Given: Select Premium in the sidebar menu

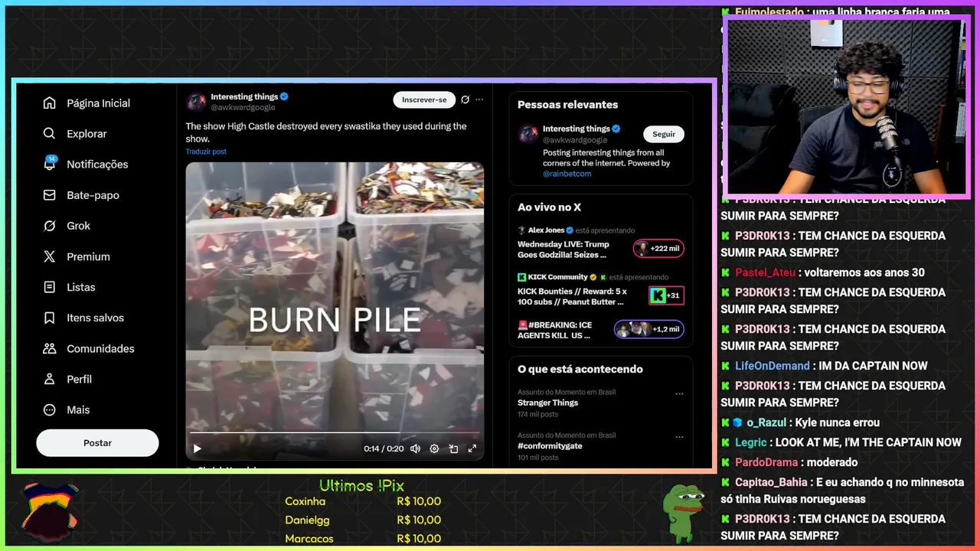Looking at the screenshot, I should click(x=88, y=256).
